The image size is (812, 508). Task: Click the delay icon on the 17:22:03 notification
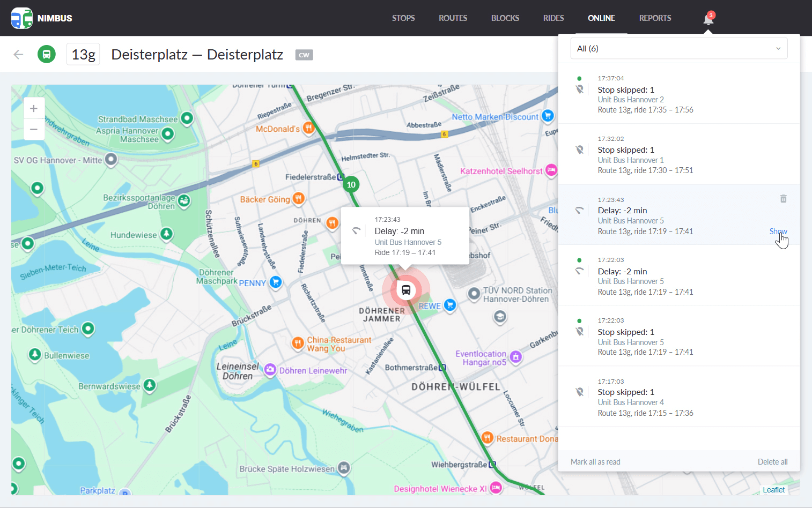[580, 271]
